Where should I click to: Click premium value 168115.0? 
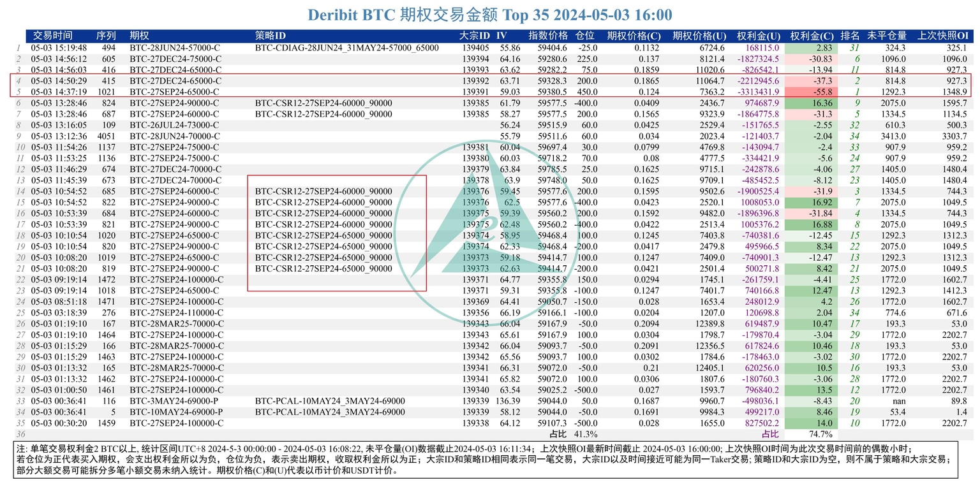[x=762, y=48]
